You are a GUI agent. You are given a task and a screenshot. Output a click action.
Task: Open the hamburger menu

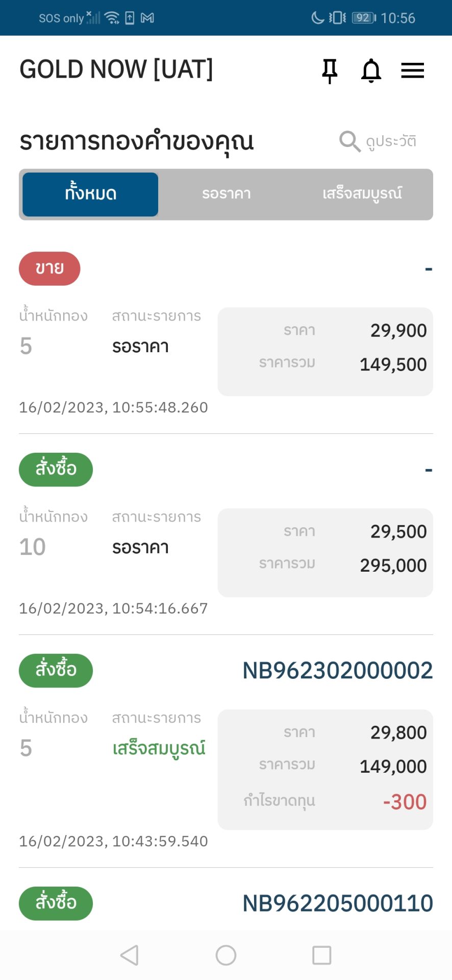(x=412, y=70)
